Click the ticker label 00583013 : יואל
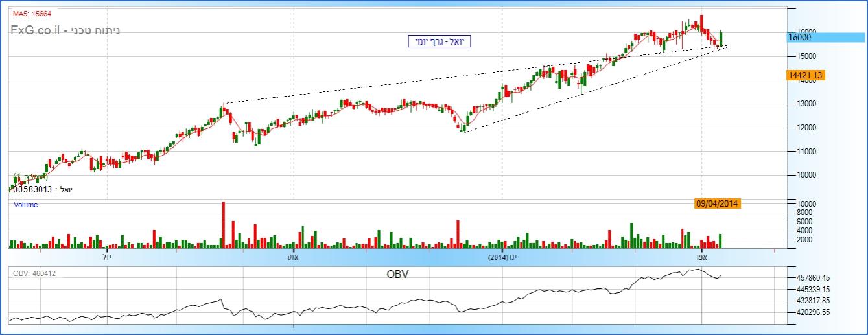868x335 pixels. click(40, 189)
